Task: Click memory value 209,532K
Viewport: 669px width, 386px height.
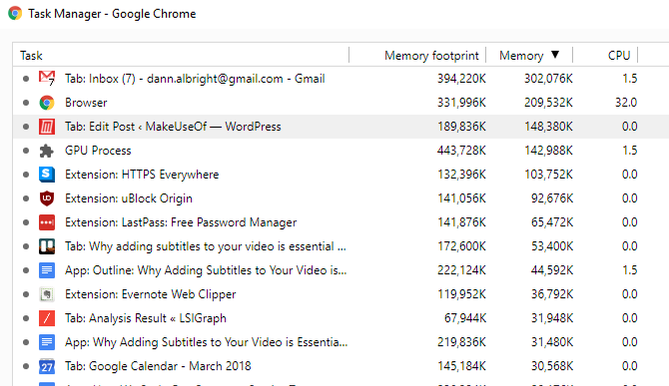Action: [549, 102]
